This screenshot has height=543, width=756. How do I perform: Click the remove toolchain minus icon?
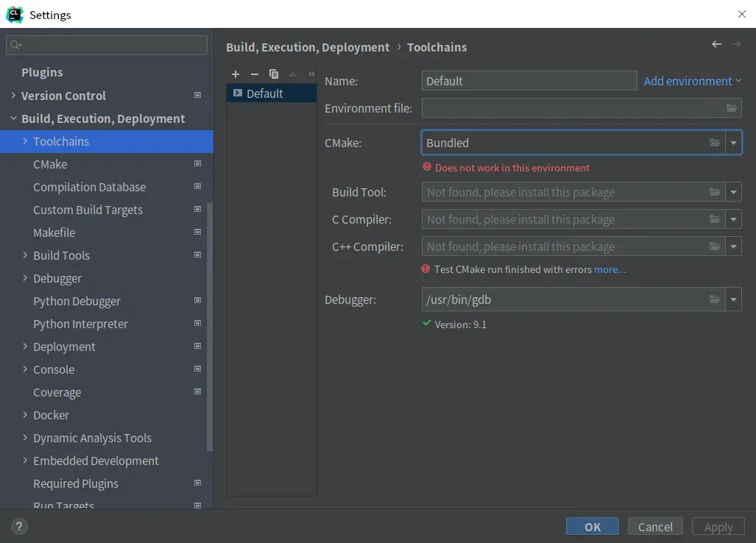click(255, 74)
